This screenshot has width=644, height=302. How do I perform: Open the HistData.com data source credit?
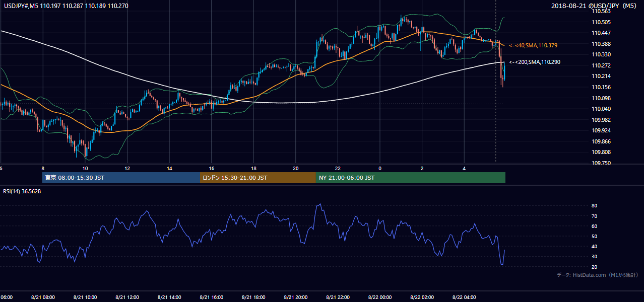(x=598, y=275)
